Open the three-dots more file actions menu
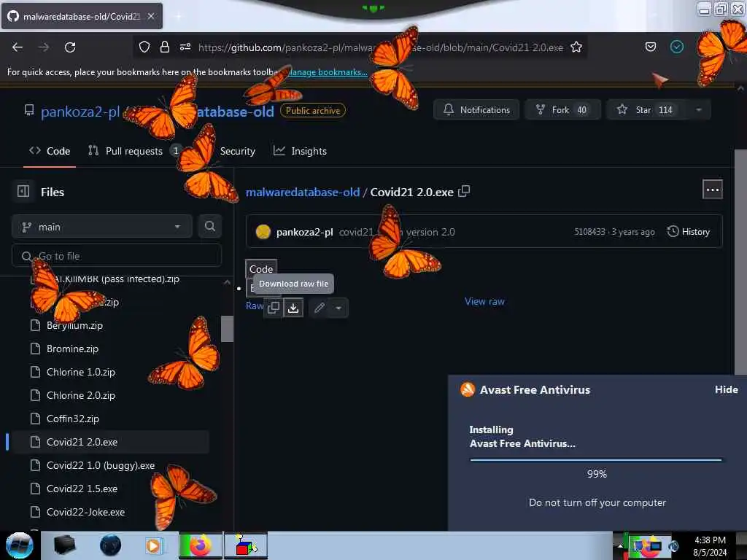 point(712,190)
